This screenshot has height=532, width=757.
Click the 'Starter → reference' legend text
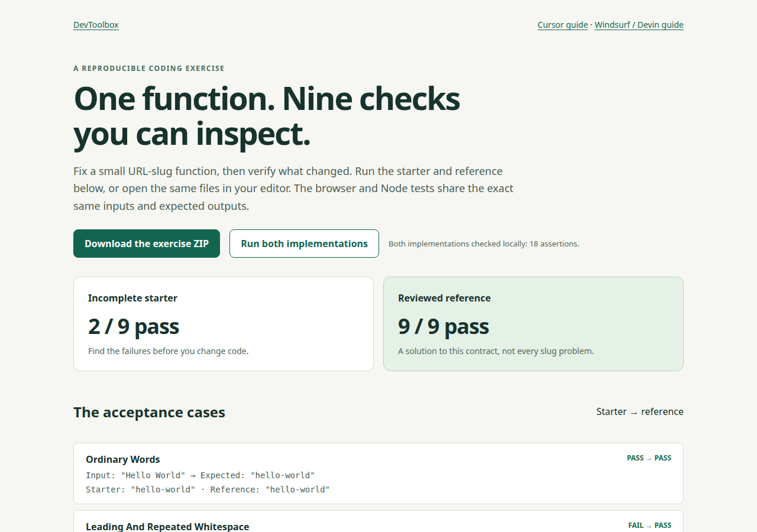click(x=640, y=411)
